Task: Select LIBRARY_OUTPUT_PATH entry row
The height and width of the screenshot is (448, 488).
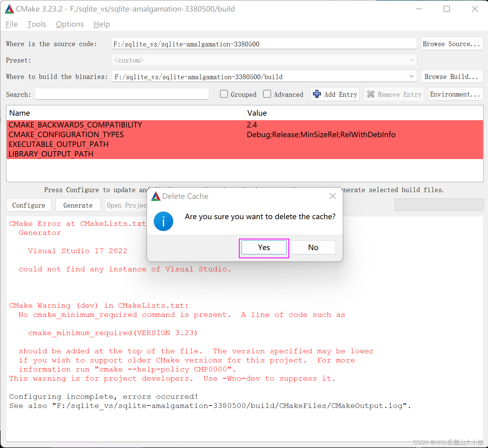Action: click(245, 154)
